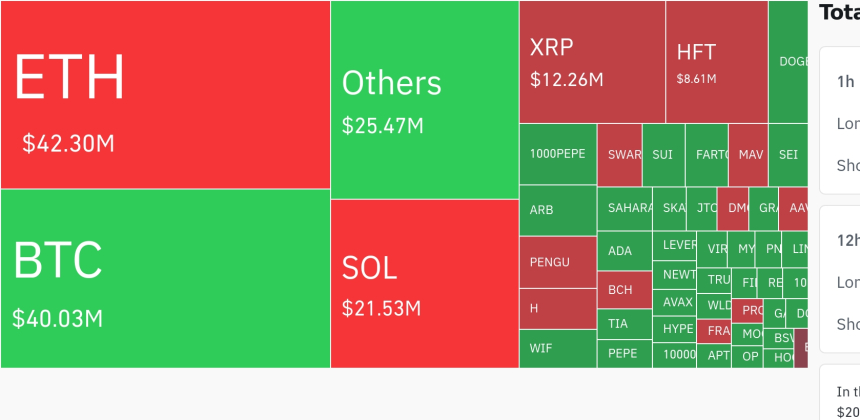Open the PENGU red tile
This screenshot has height=420, width=860.
pyautogui.click(x=557, y=262)
